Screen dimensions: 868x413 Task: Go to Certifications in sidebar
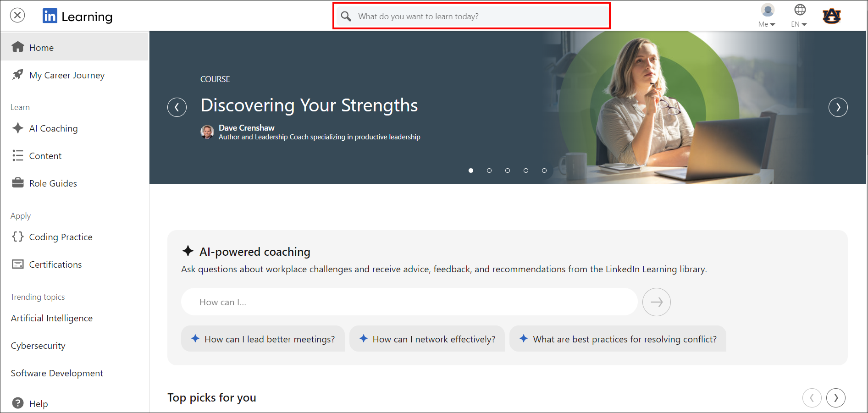coord(55,264)
